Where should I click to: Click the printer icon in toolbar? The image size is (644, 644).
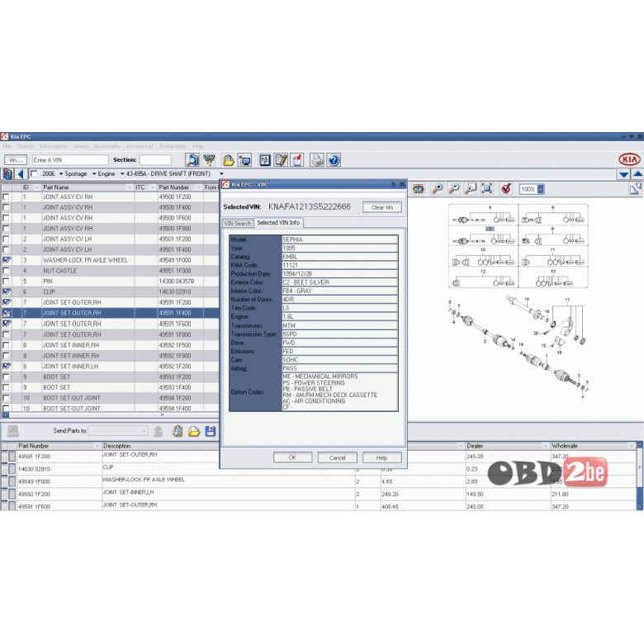click(317, 160)
